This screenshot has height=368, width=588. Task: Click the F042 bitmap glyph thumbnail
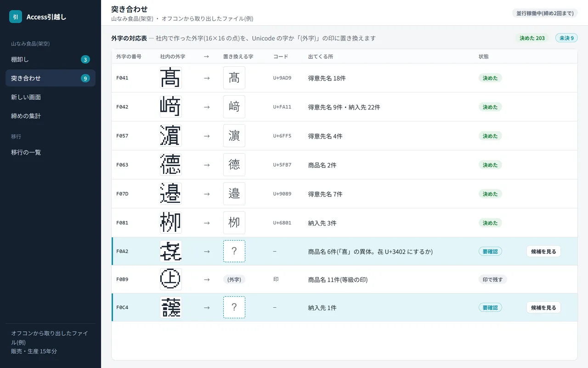(x=171, y=107)
